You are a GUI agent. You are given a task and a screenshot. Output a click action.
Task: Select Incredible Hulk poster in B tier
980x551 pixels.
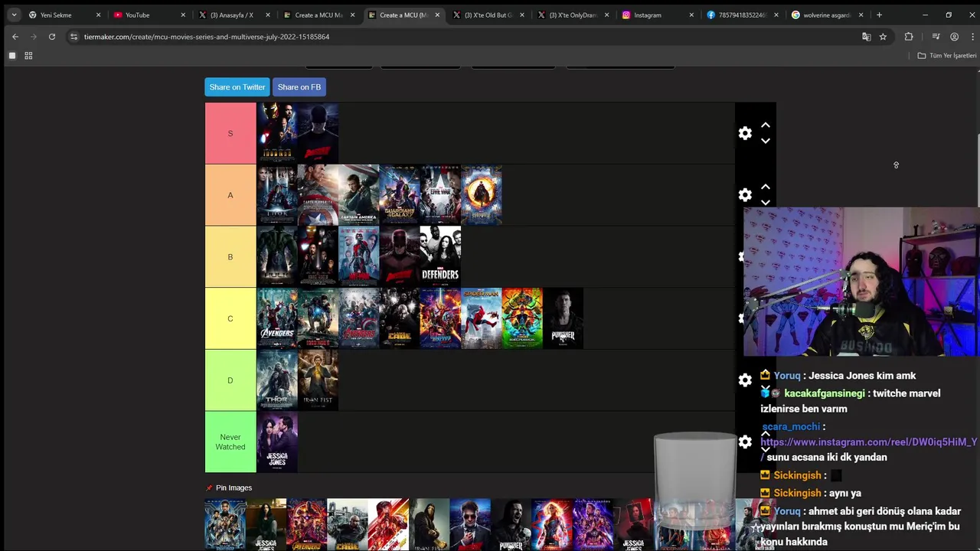pyautogui.click(x=277, y=257)
